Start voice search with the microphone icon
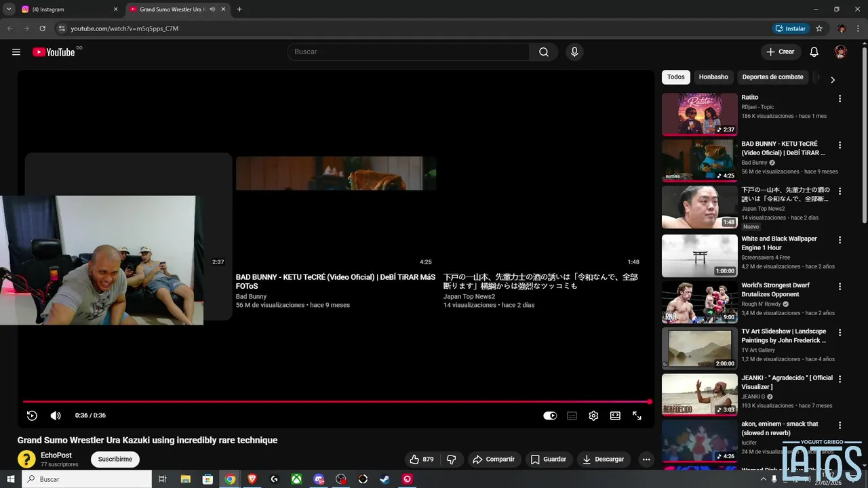Image resolution: width=868 pixels, height=488 pixels. pyautogui.click(x=574, y=52)
